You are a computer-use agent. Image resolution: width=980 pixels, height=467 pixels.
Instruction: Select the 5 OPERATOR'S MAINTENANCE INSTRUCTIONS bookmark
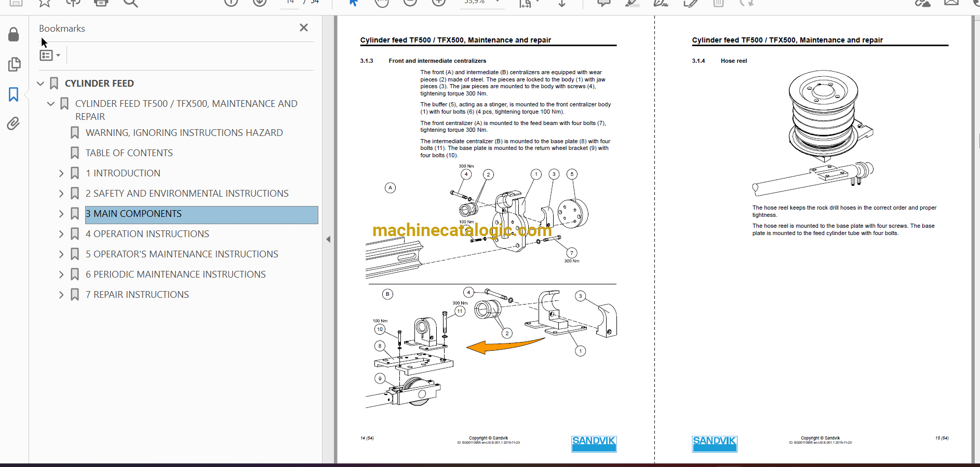[182, 254]
